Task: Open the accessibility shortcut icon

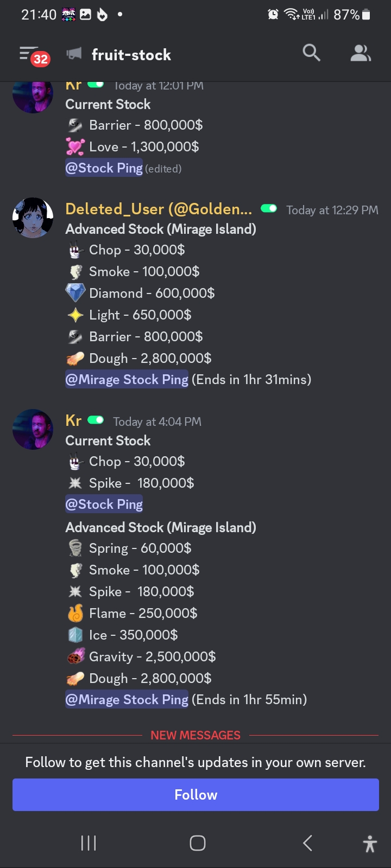Action: click(x=370, y=844)
